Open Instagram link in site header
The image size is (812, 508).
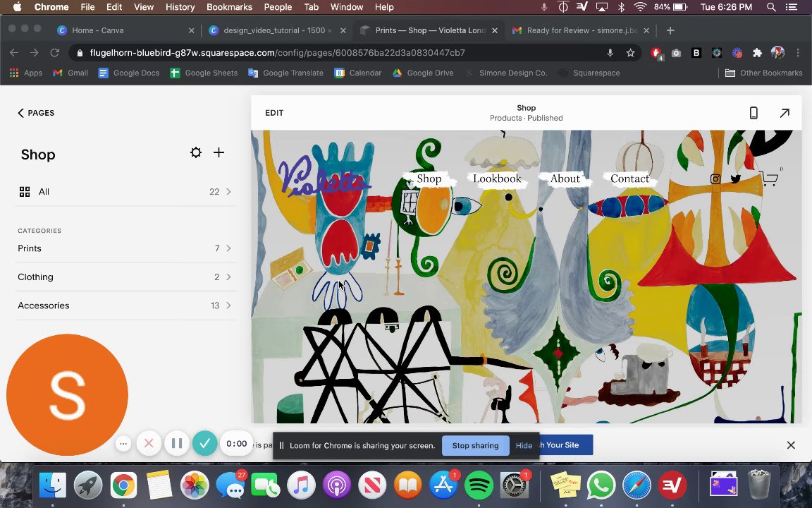click(x=715, y=179)
